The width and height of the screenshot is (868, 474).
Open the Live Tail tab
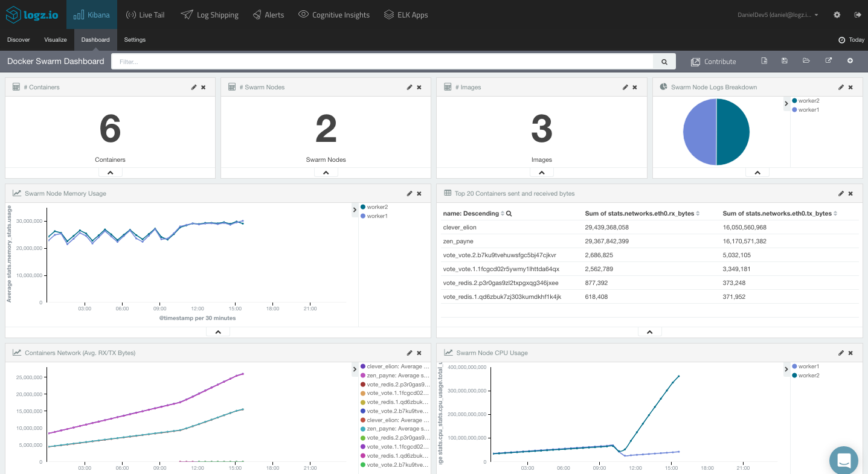(x=145, y=14)
